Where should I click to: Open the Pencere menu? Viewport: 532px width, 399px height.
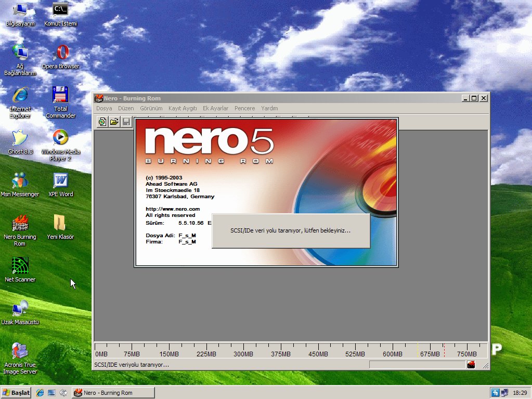pos(244,108)
